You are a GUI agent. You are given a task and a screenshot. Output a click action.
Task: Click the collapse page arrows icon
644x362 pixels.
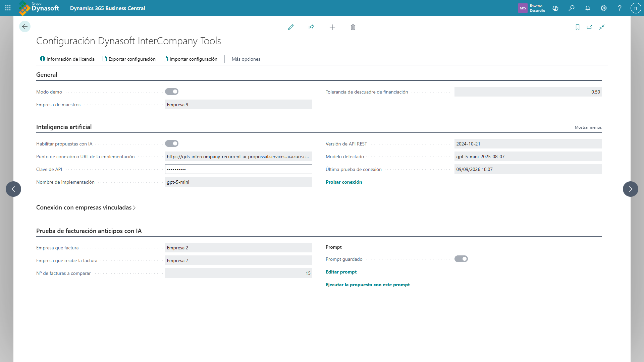602,27
